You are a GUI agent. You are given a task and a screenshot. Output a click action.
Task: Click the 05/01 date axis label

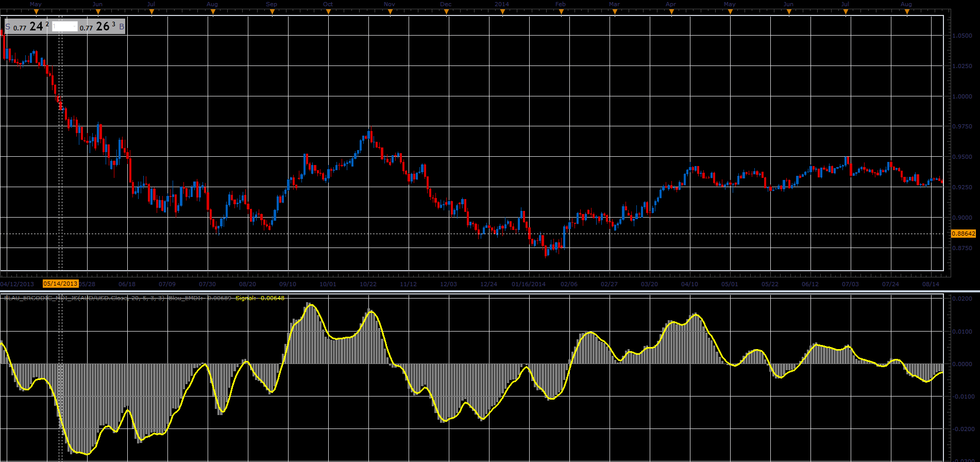pos(730,284)
